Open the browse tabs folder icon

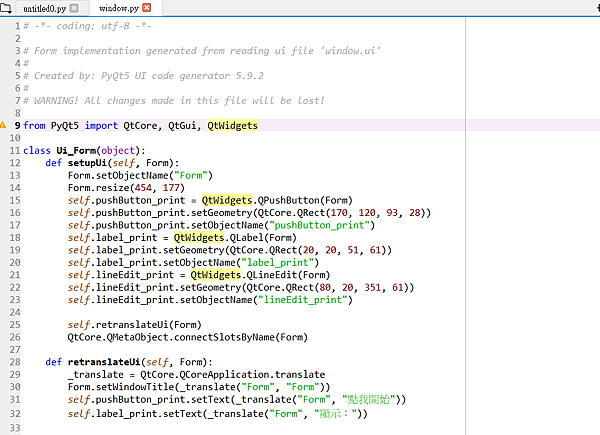[x=5, y=8]
